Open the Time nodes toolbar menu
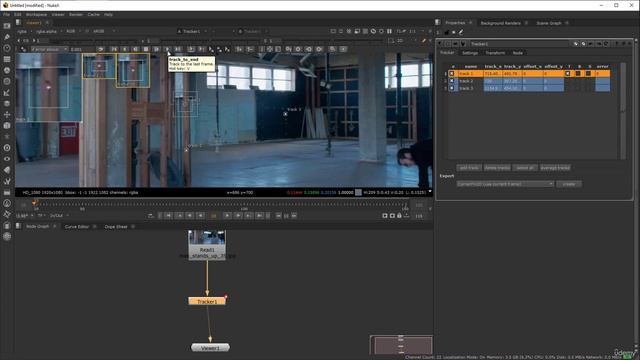 click(x=7, y=48)
